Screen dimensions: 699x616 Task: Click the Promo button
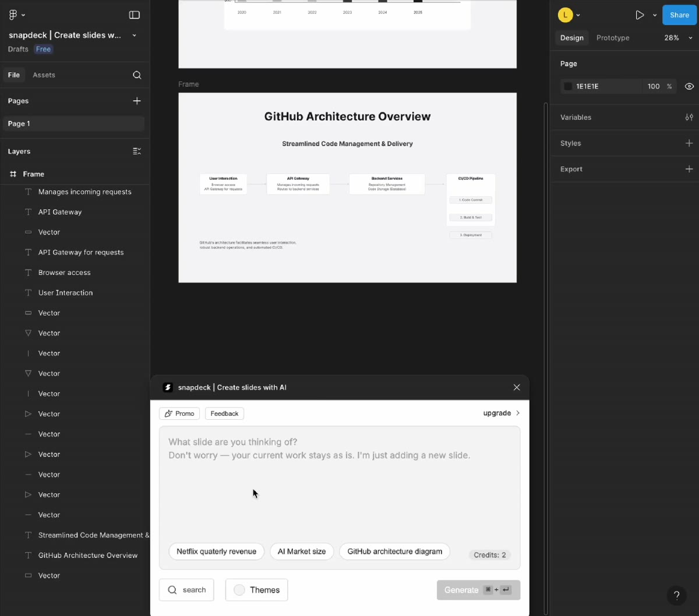pos(179,413)
